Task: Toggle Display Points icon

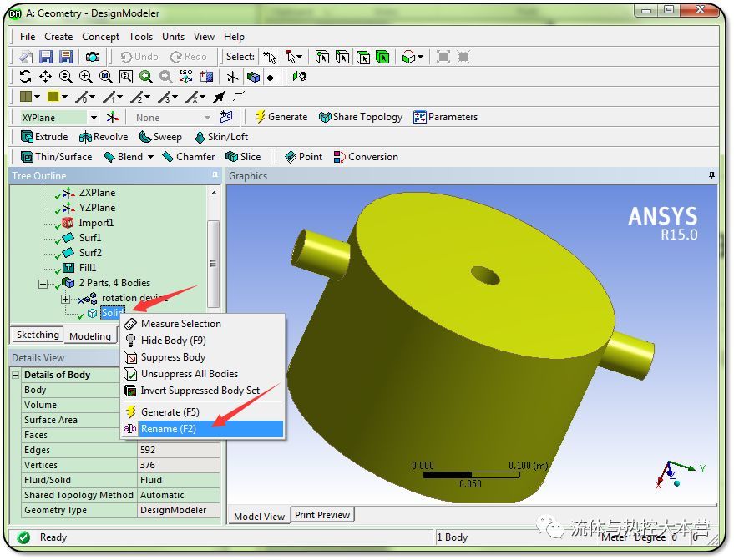Action: (x=271, y=77)
